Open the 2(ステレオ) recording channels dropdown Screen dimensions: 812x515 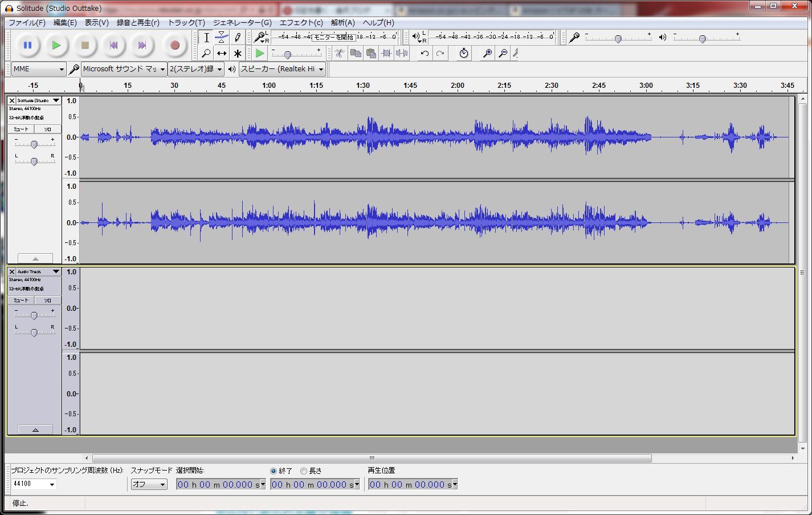196,69
